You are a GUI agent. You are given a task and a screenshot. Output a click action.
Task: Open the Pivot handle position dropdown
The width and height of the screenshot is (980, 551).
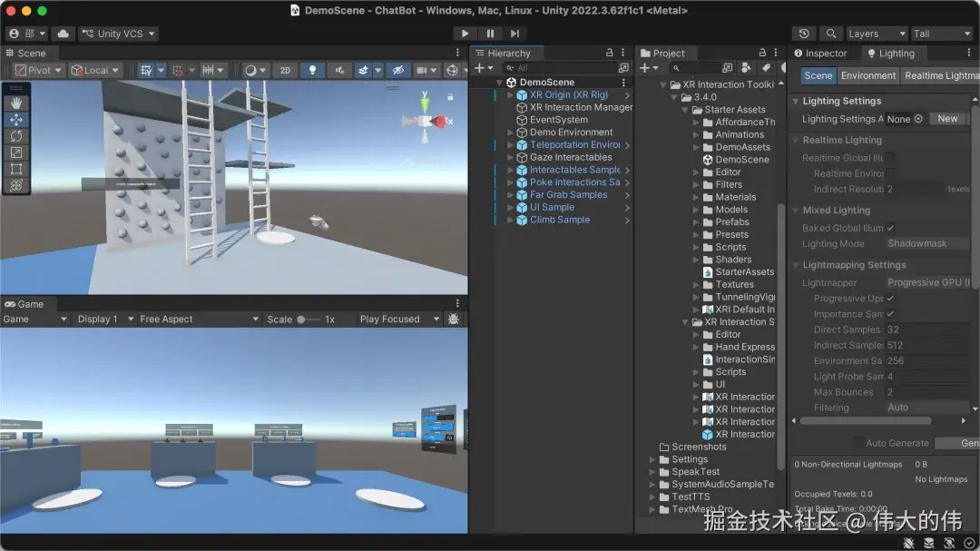point(38,70)
